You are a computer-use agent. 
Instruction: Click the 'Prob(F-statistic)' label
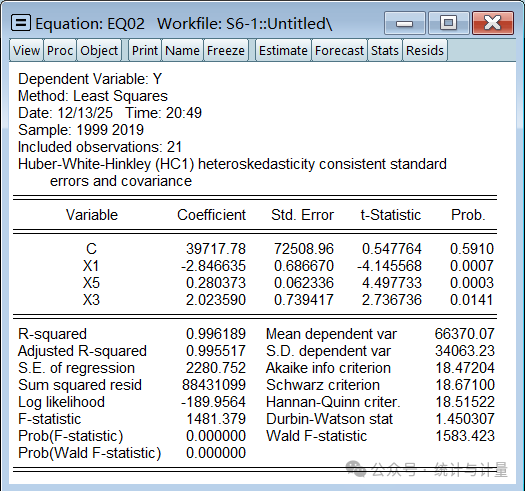click(71, 436)
